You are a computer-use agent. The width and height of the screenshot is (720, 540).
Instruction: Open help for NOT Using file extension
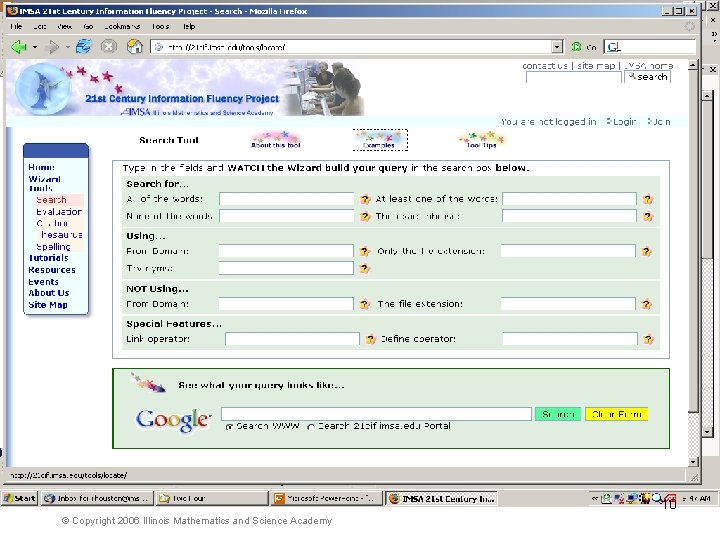click(647, 304)
